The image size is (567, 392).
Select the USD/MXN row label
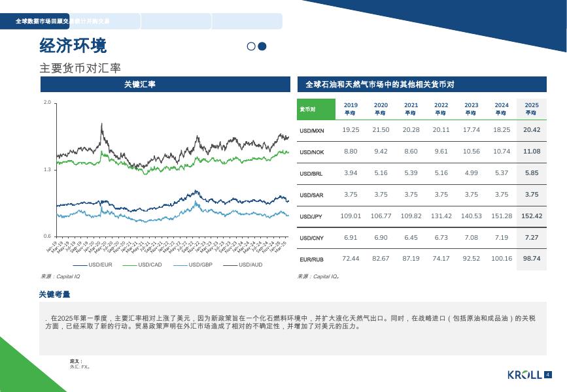pos(312,131)
